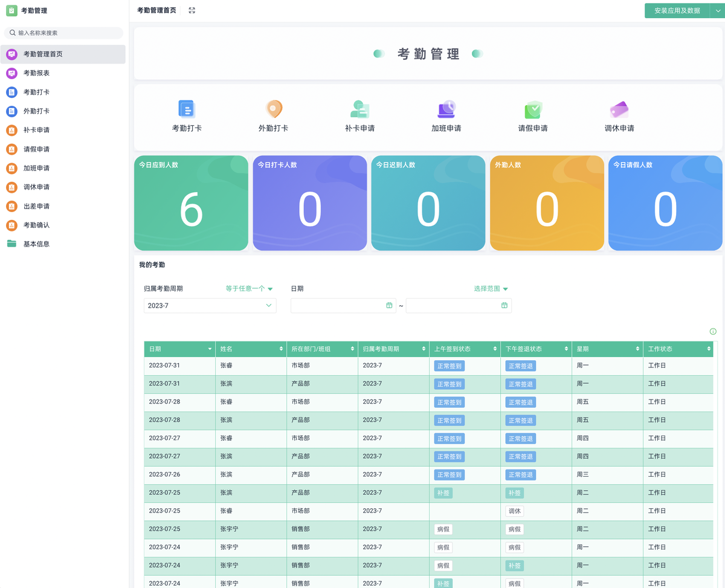Click the 今日应到人数 green card
Image resolution: width=725 pixels, height=588 pixels.
[x=191, y=203]
